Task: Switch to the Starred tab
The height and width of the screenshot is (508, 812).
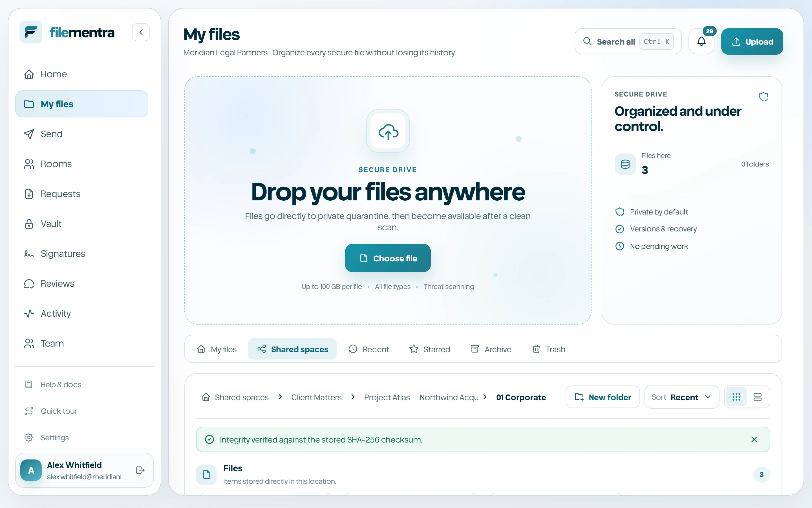Action: click(430, 349)
